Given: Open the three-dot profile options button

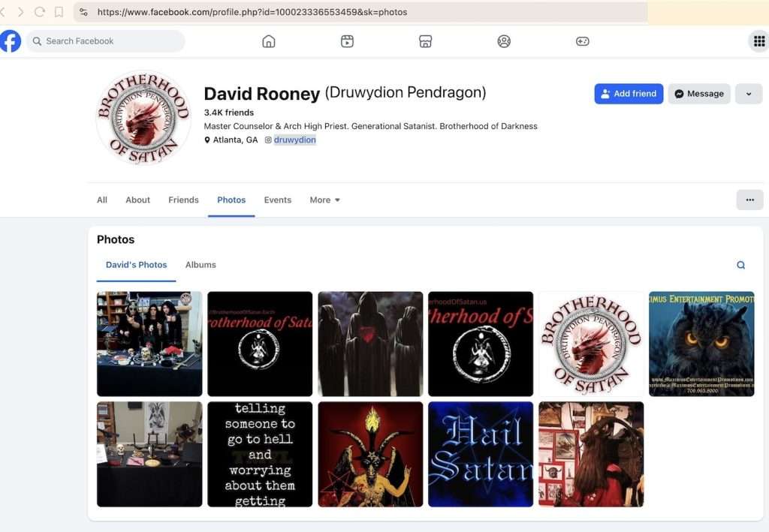Looking at the screenshot, I should pyautogui.click(x=749, y=200).
